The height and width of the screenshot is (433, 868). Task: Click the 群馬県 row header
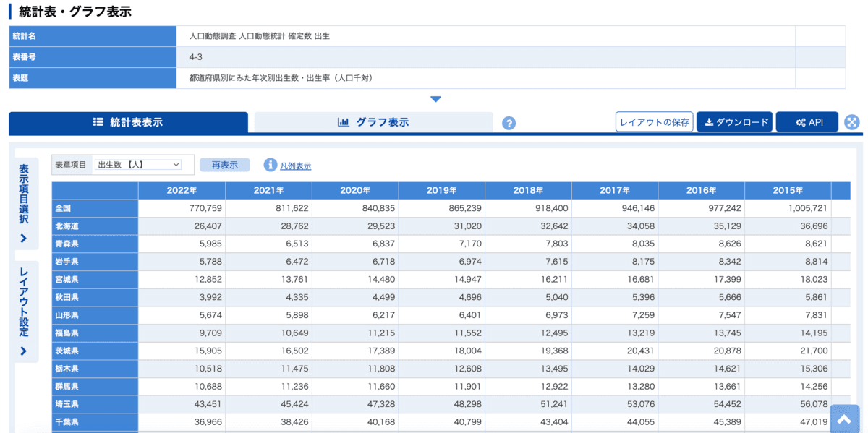click(95, 387)
